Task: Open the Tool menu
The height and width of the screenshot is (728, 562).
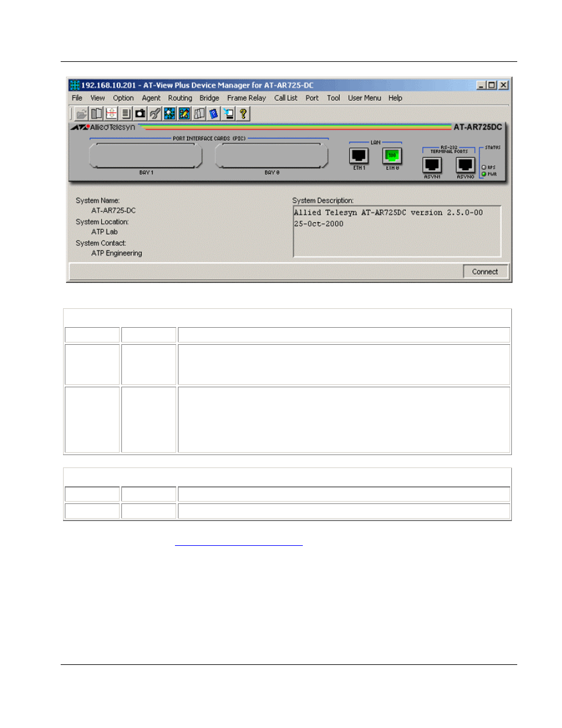Action: (x=333, y=98)
